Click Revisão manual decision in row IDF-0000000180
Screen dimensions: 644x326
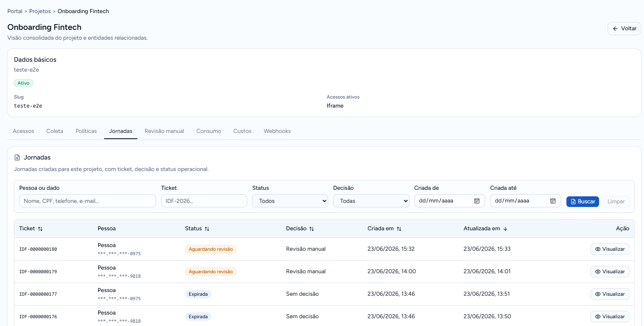pyautogui.click(x=306, y=249)
